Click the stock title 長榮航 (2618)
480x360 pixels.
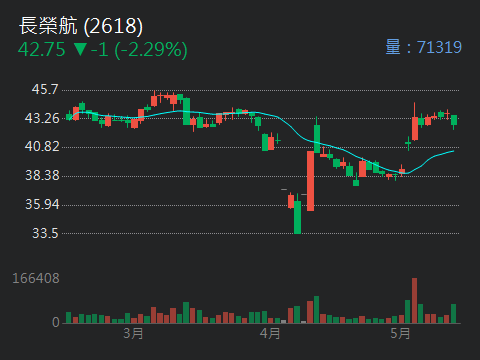click(81, 26)
